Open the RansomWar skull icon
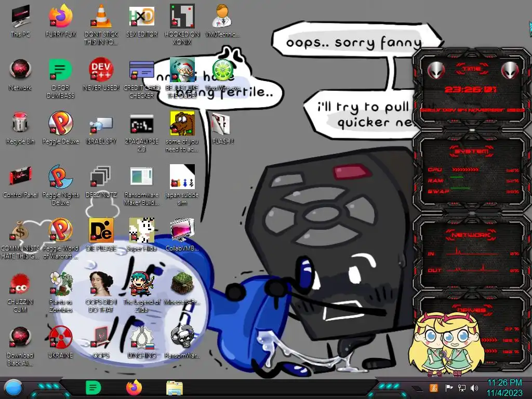 182,342
